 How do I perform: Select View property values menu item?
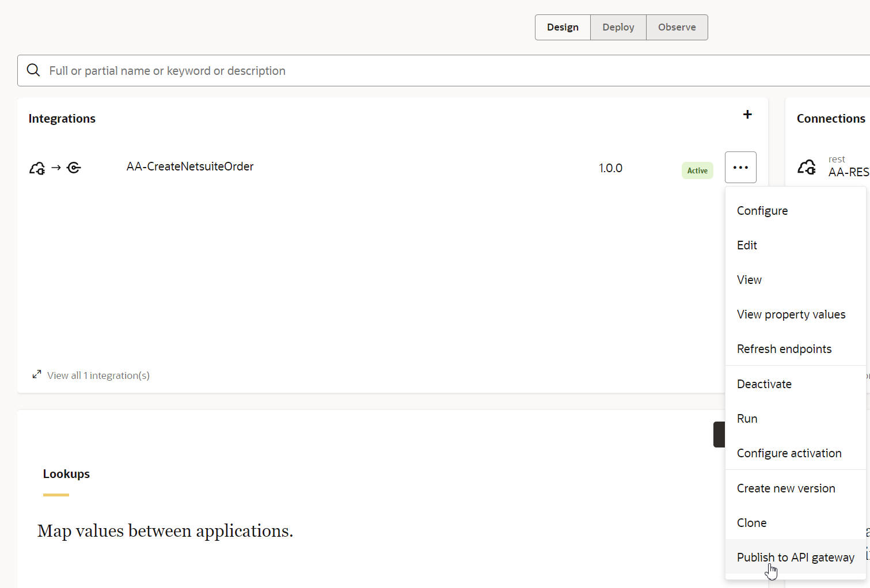[x=791, y=314]
